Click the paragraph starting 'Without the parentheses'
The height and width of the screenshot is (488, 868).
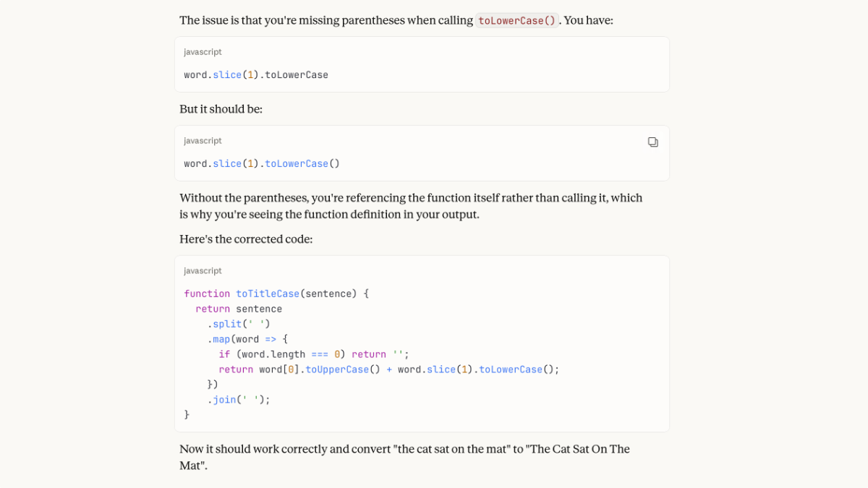411,206
